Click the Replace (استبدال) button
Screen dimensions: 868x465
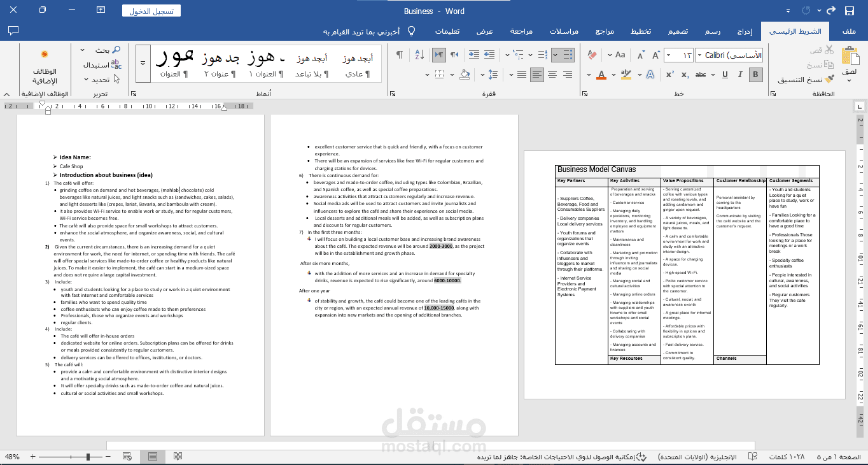102,64
